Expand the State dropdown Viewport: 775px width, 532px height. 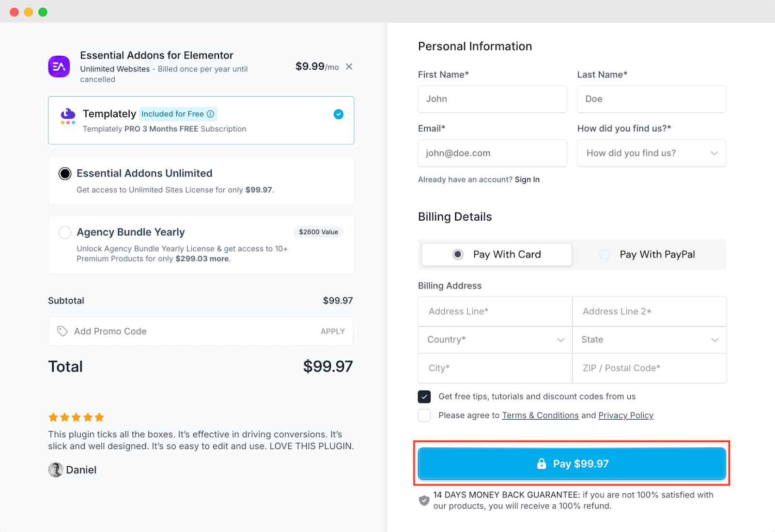point(650,340)
